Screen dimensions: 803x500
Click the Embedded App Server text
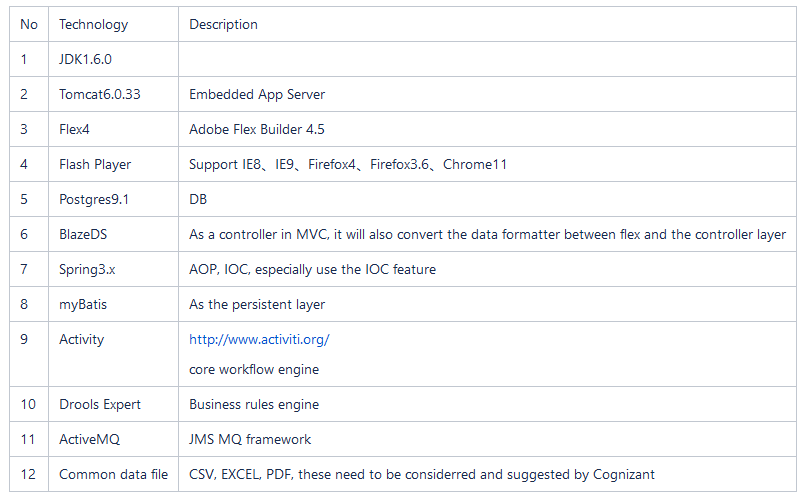257,94
